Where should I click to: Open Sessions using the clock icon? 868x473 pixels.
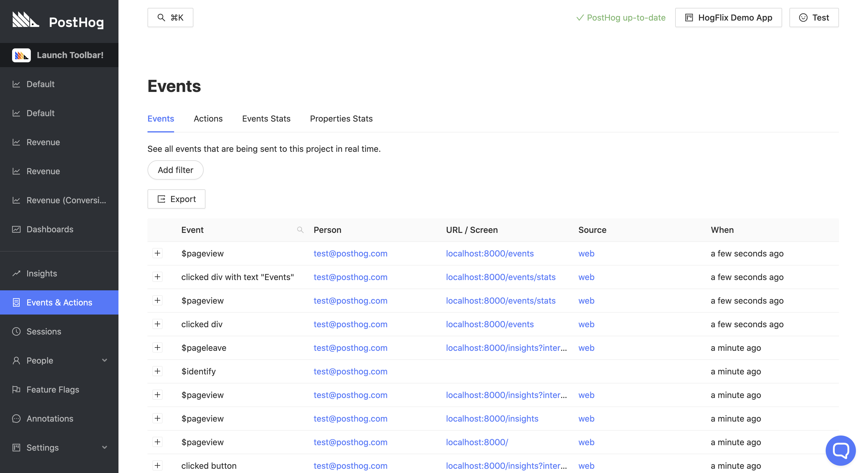pos(17,331)
